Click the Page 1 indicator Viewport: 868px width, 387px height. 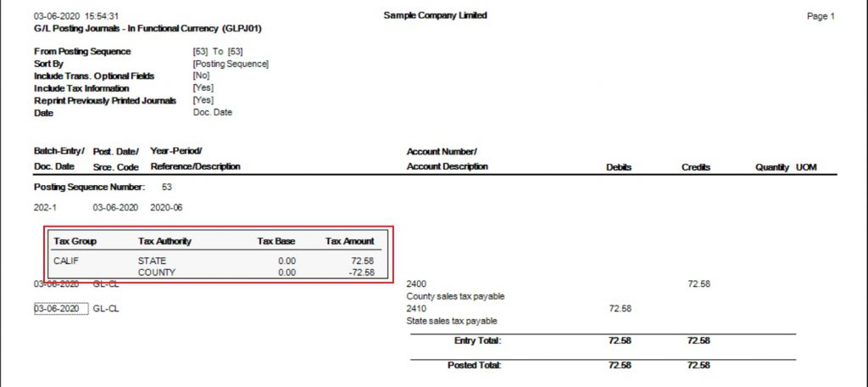click(821, 17)
